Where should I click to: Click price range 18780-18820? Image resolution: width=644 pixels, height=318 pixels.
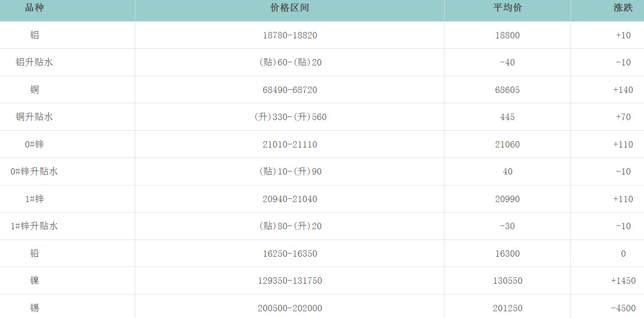[290, 35]
